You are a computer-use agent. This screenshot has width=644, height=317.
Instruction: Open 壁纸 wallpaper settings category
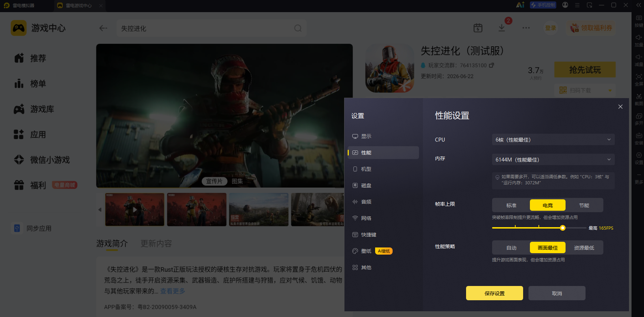click(383, 251)
